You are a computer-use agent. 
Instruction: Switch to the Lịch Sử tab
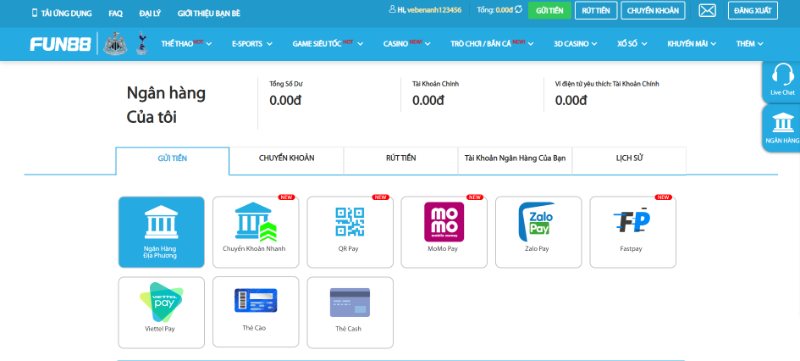[x=629, y=160]
